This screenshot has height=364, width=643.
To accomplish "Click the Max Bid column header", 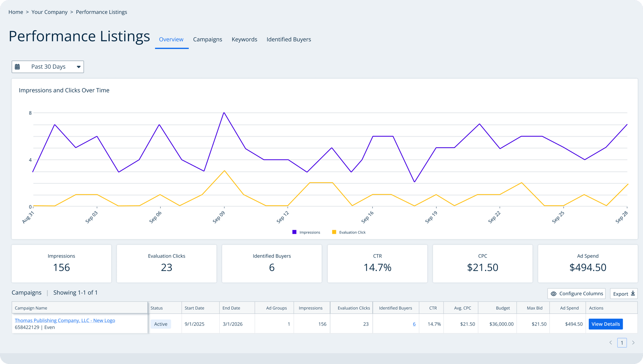I will click(533, 308).
